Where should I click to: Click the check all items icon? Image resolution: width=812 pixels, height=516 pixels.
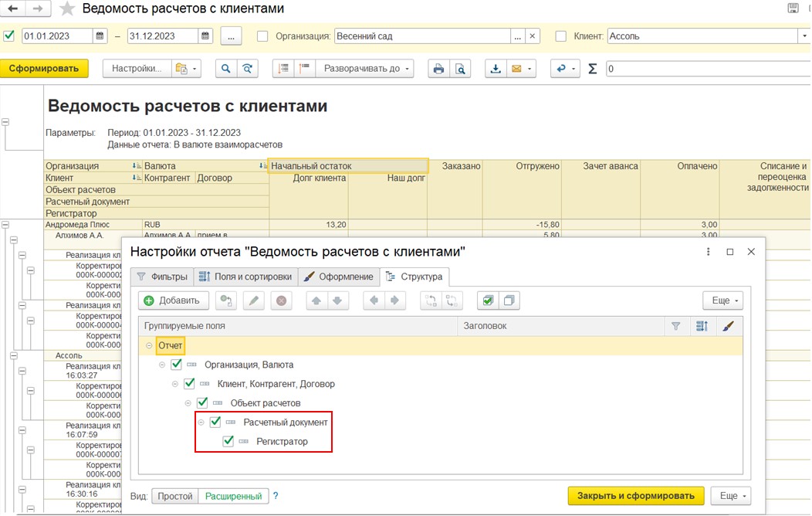point(486,300)
